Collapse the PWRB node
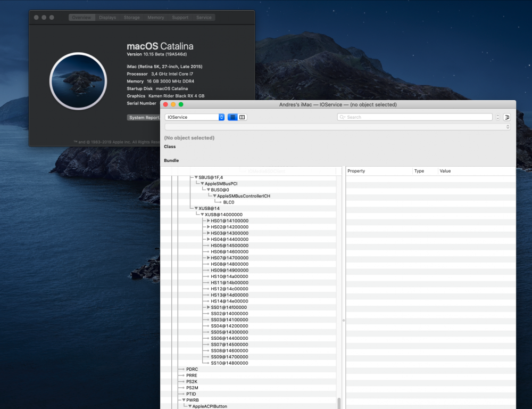Image resolution: width=532 pixels, height=409 pixels. (x=184, y=400)
